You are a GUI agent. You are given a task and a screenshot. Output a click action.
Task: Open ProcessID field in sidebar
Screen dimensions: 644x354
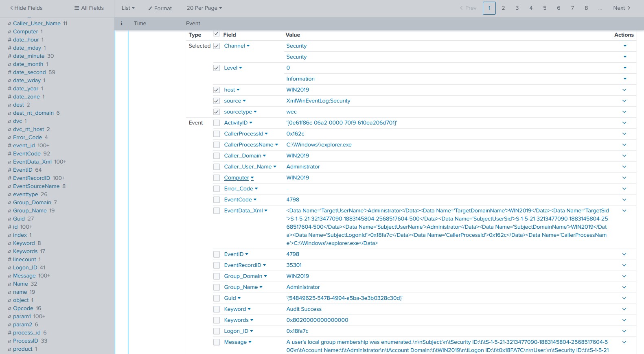coord(26,341)
